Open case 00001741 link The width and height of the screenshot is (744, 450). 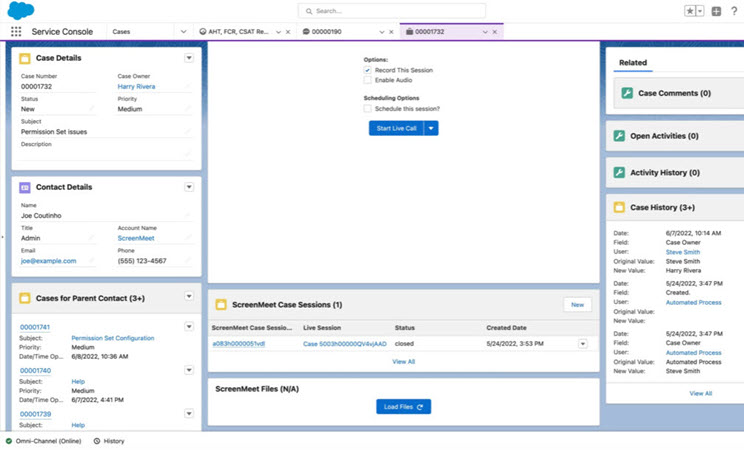[x=35, y=327]
